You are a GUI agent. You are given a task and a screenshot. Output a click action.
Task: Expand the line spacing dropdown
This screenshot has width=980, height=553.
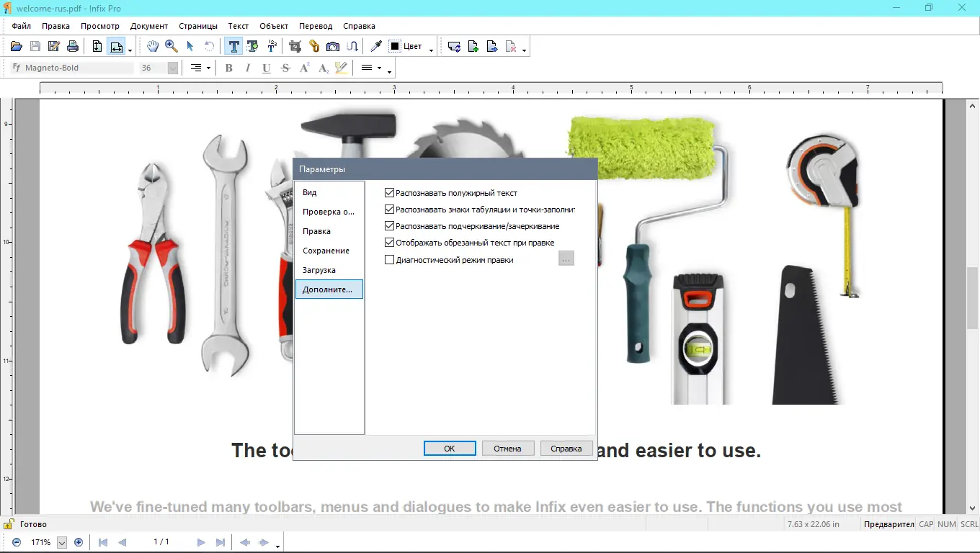380,68
